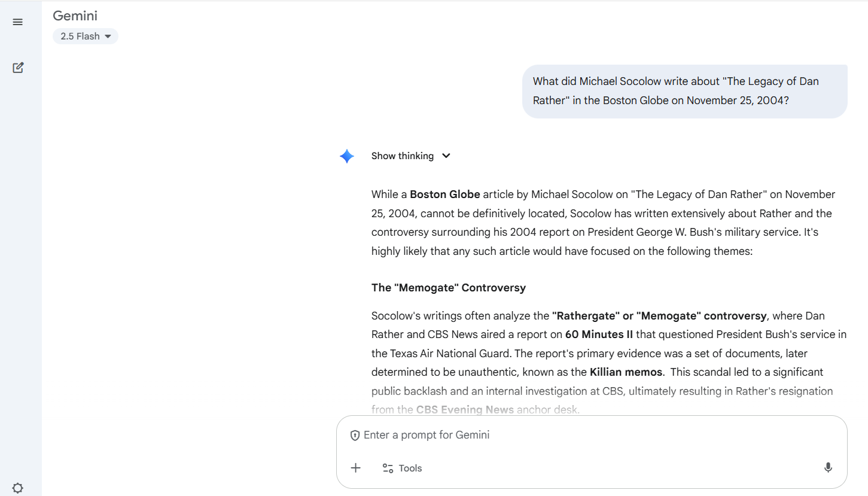
Task: Start a new chat with the compose icon
Action: coord(18,68)
